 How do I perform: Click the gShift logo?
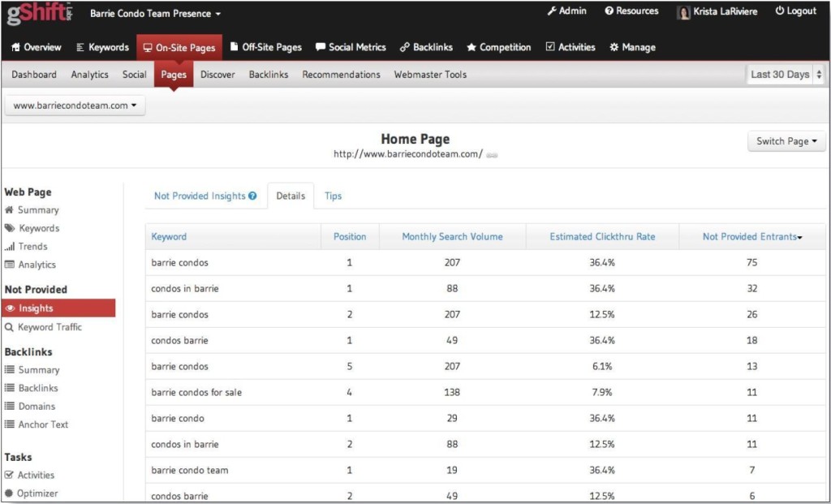(x=39, y=13)
